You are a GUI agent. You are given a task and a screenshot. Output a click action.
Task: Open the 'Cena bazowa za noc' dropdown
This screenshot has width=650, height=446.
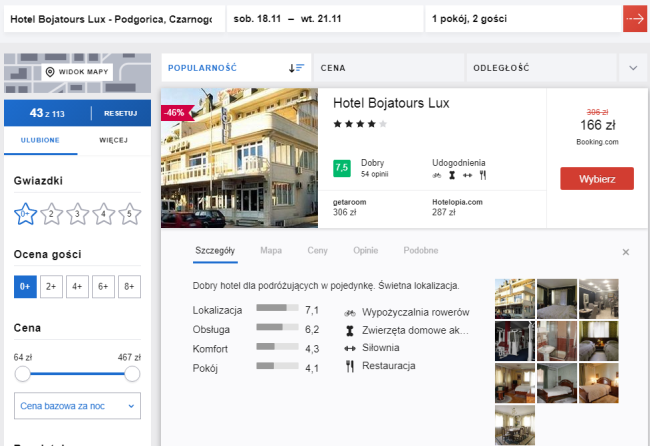coord(77,406)
